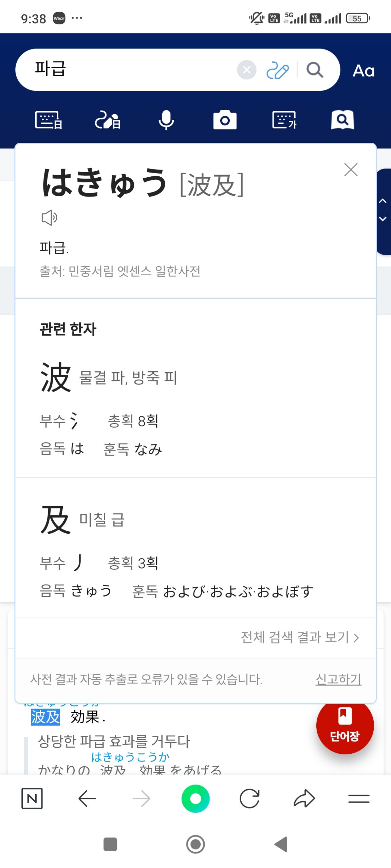The image size is (391, 868).
Task: Open handwriting input in the search bar
Action: [277, 70]
